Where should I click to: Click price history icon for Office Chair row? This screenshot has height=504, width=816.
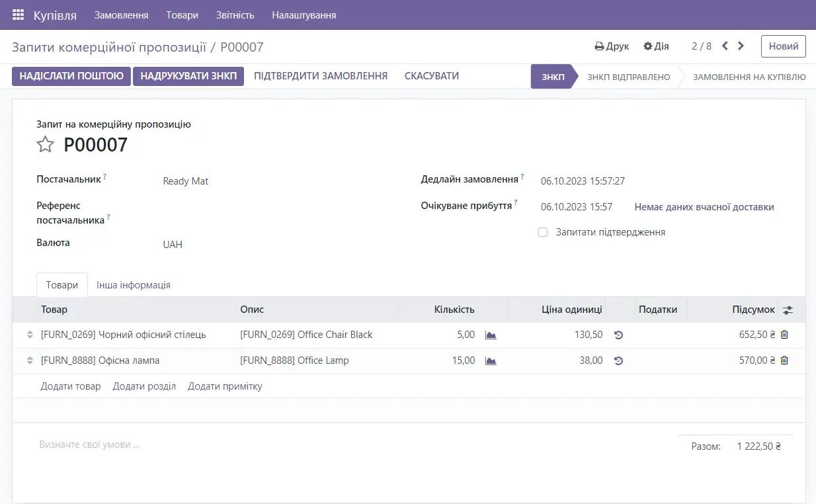618,335
